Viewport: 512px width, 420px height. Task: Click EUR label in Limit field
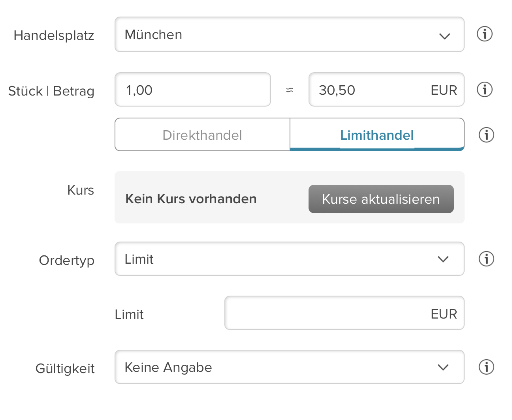(x=444, y=314)
